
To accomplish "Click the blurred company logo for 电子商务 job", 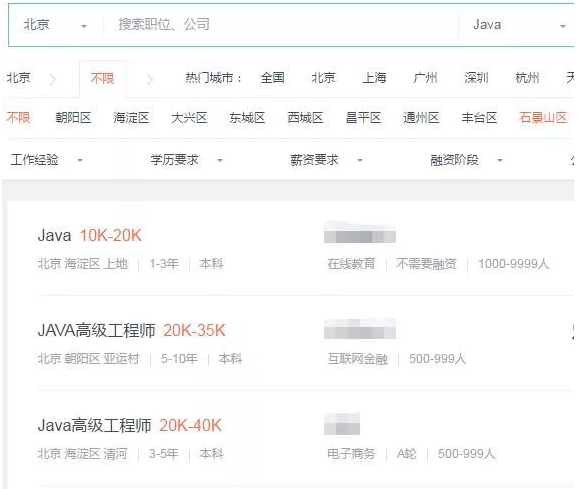I will (x=342, y=424).
